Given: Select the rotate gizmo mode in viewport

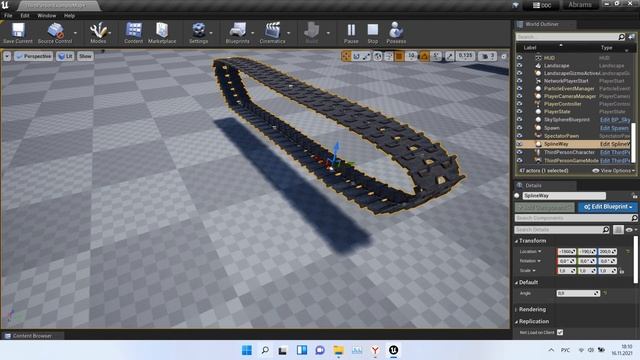Looking at the screenshot, I should 356,56.
